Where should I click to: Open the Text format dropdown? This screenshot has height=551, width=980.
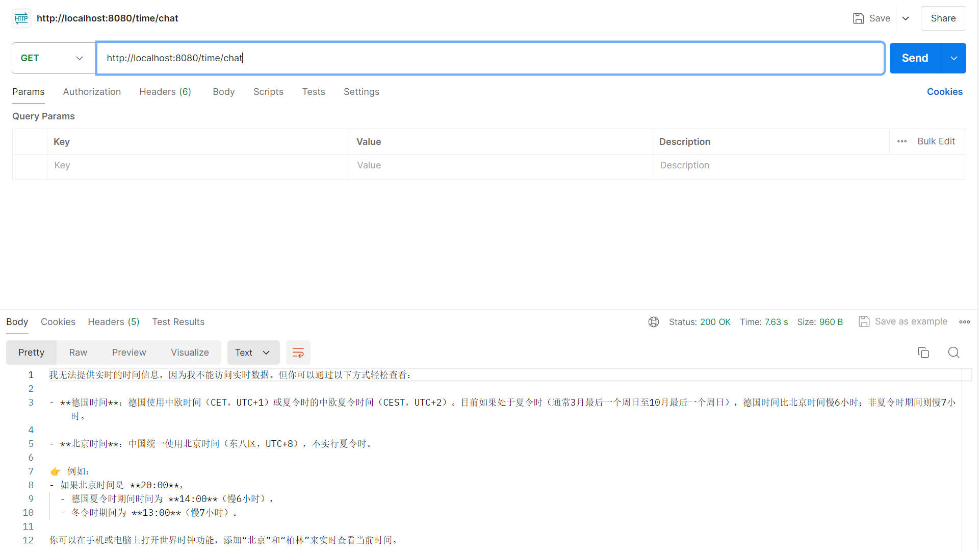click(253, 353)
